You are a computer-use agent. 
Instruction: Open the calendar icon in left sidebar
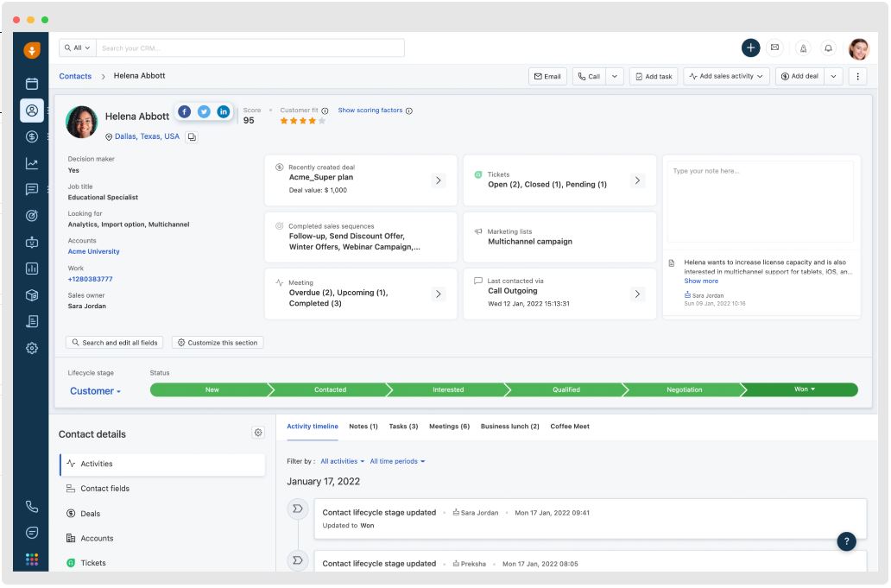pyautogui.click(x=32, y=84)
